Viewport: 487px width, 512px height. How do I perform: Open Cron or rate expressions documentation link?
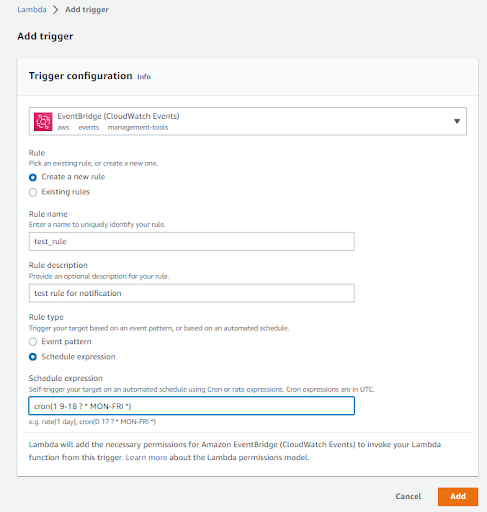245,389
